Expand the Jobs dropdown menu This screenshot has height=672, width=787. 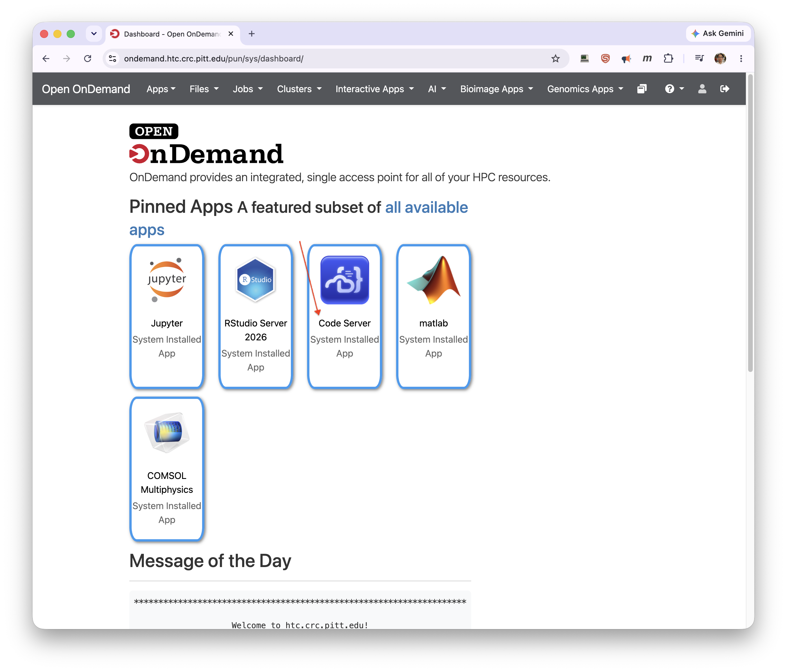pyautogui.click(x=248, y=89)
